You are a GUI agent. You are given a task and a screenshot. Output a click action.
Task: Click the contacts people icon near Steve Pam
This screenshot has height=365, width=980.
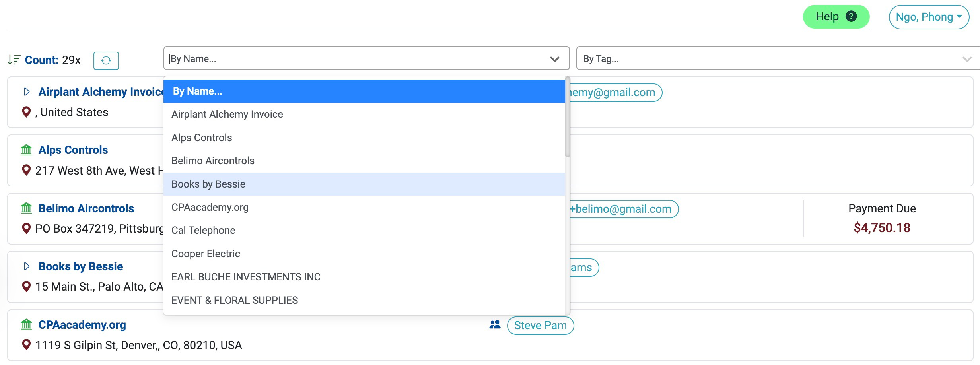click(495, 325)
